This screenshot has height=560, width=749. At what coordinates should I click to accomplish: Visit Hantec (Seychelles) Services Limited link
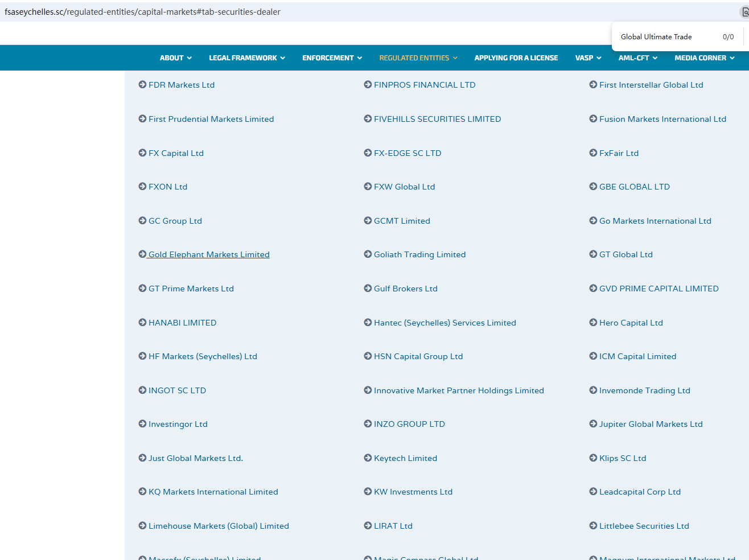pyautogui.click(x=445, y=323)
